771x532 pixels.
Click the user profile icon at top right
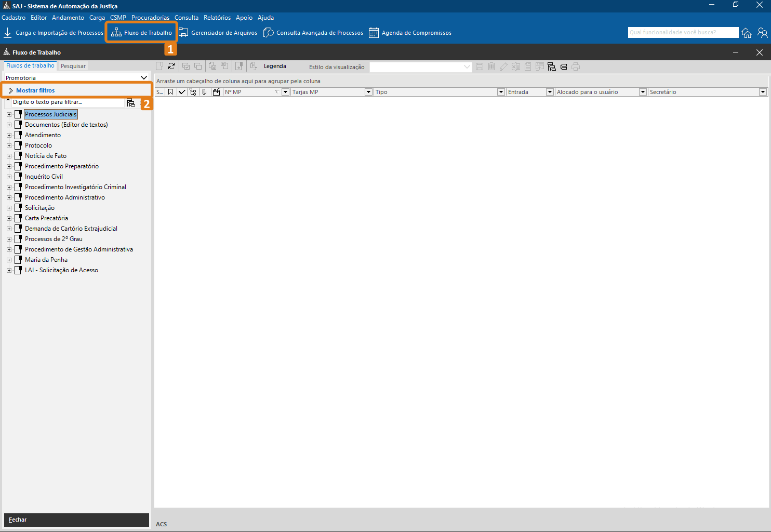(762, 33)
